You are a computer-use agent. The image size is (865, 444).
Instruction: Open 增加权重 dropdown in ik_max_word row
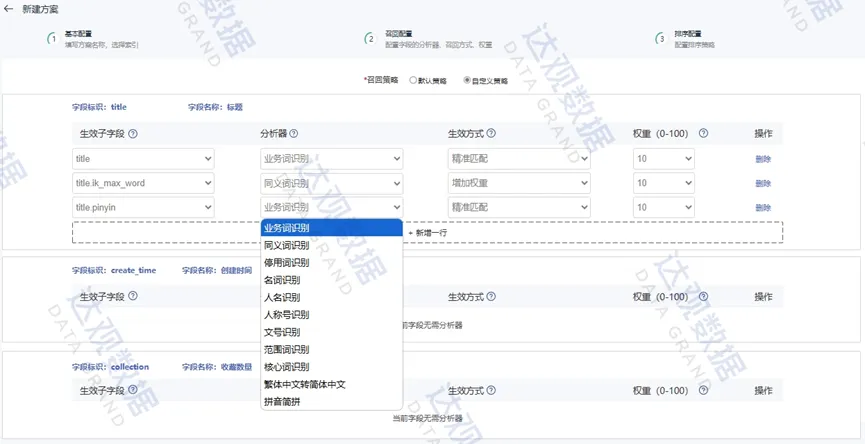pos(519,183)
